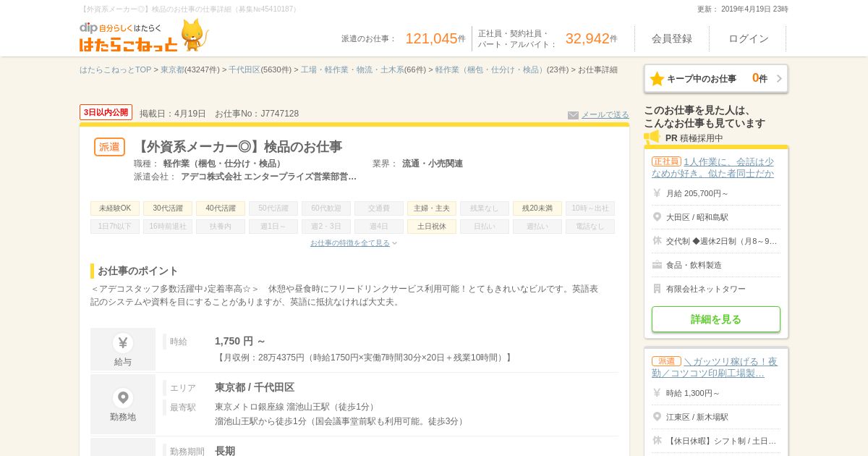
Task: Click the 東京メトロ銀座線 溜池山王駅 station text
Action: pos(296,407)
